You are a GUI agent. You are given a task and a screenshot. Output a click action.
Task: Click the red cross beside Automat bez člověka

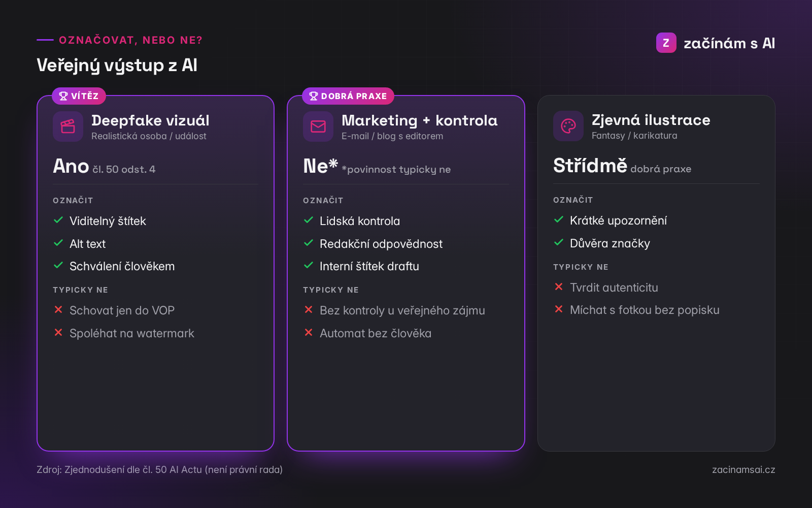309,332
